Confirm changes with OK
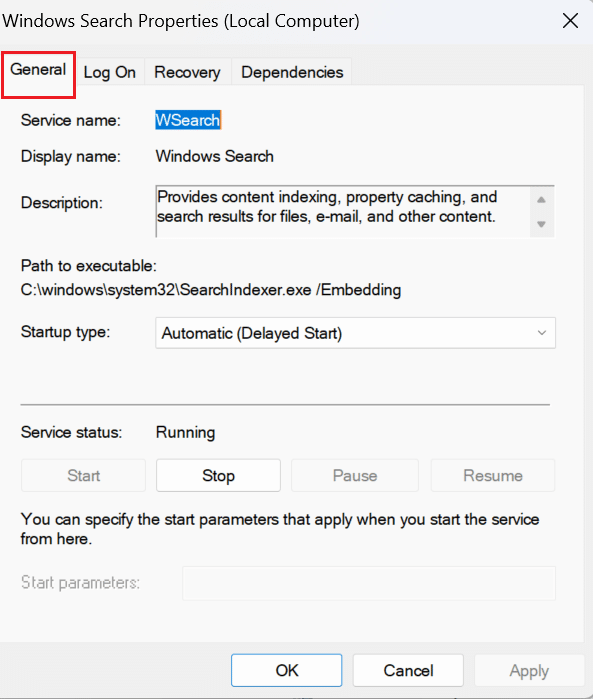 (x=287, y=670)
